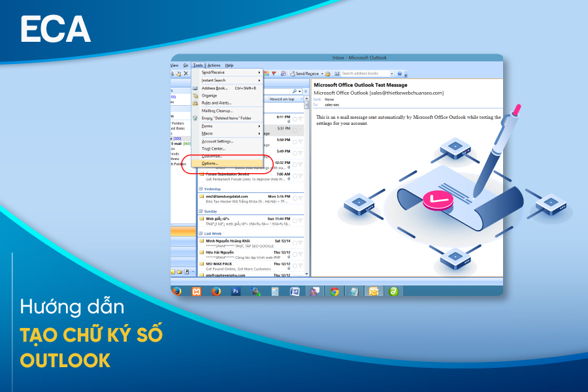Switch to Outlook taskbar icon
Screen dimensions: 588x392
(x=374, y=291)
